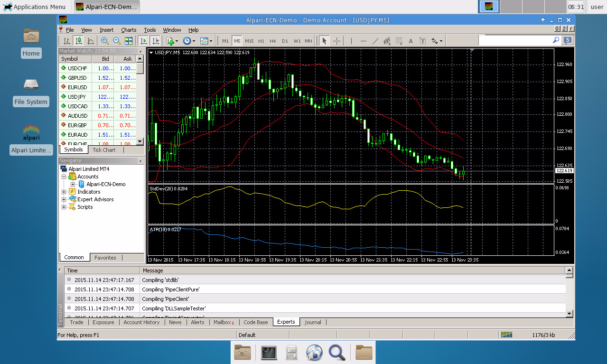Launch the terminal from the dock
Screen dimensions: 607x364
269,352
